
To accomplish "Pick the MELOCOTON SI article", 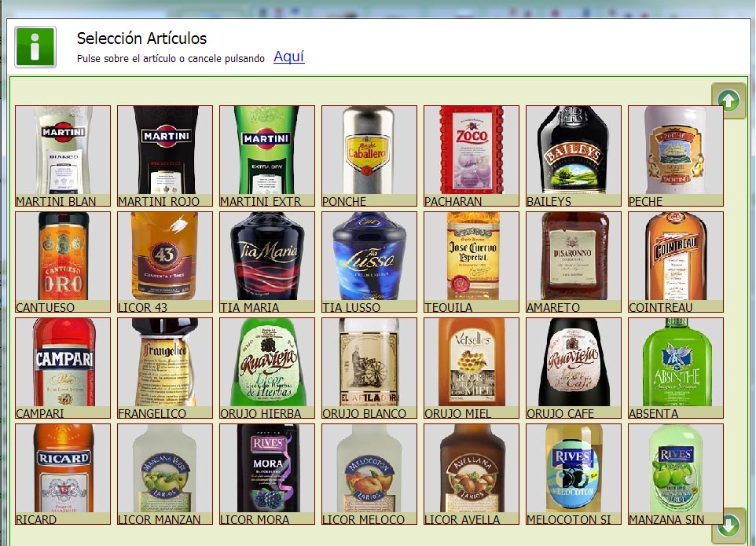I will coord(574,475).
